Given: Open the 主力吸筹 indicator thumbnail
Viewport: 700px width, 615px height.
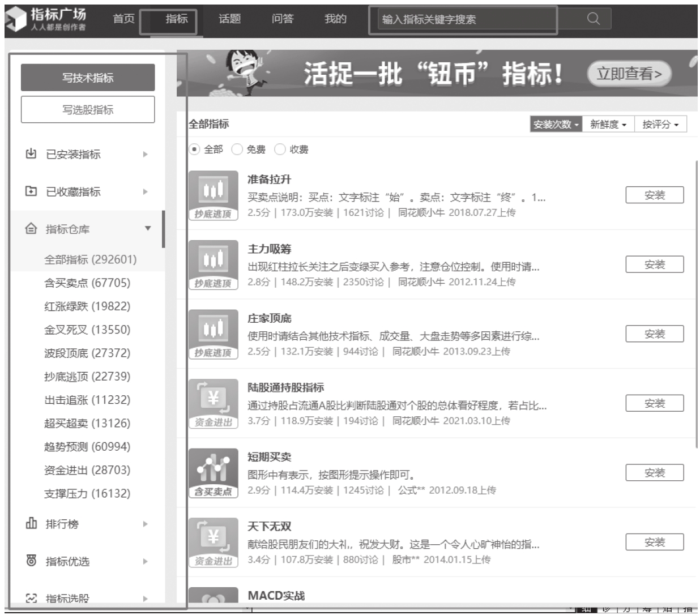Looking at the screenshot, I should click(x=213, y=264).
